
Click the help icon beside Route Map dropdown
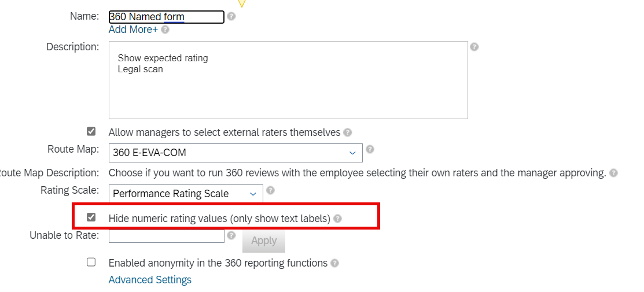pyautogui.click(x=370, y=149)
